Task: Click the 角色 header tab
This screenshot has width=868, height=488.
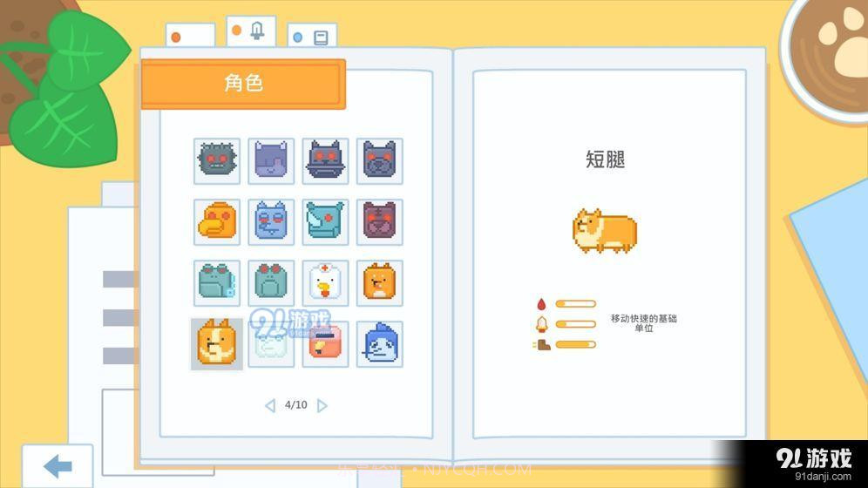Action: 243,84
